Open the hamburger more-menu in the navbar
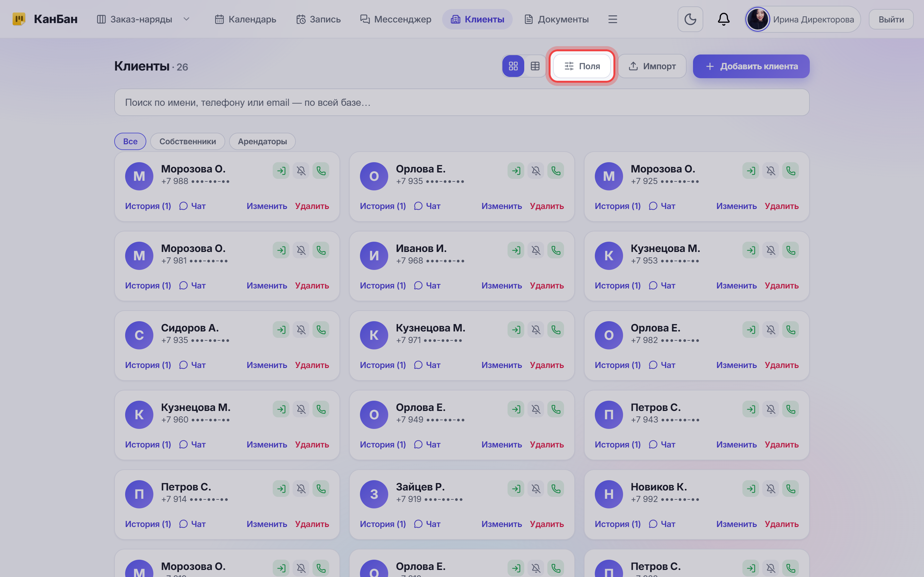The image size is (924, 577). pyautogui.click(x=612, y=19)
